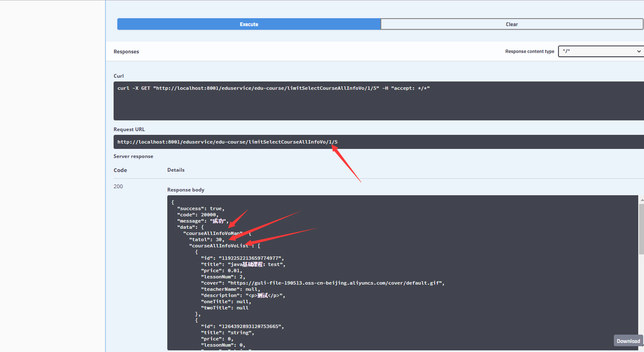Click the "twoTitle": null line

tap(225, 308)
